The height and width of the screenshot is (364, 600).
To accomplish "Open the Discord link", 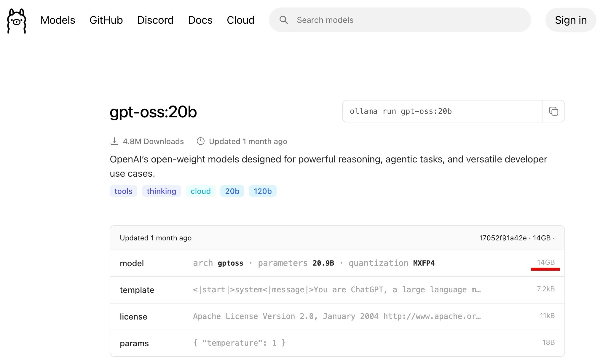I will [x=155, y=20].
